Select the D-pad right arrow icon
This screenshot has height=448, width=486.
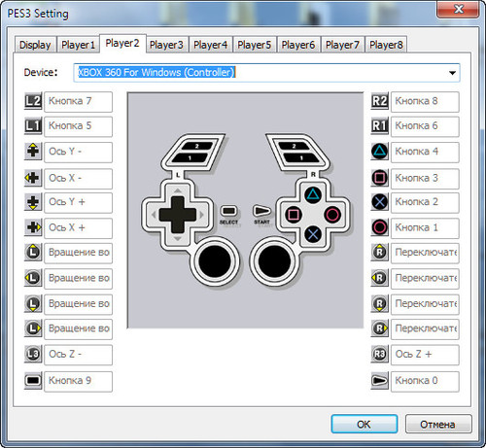pyautogui.click(x=33, y=227)
